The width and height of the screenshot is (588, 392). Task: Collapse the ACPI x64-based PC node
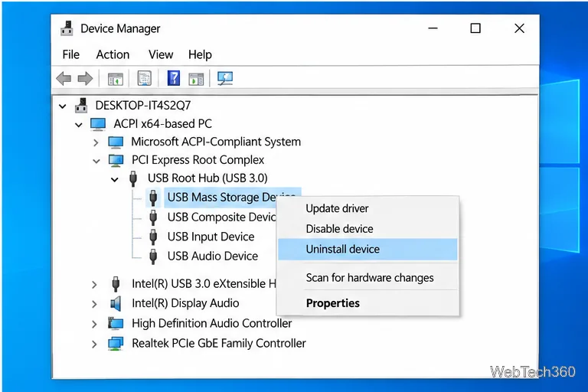78,125
